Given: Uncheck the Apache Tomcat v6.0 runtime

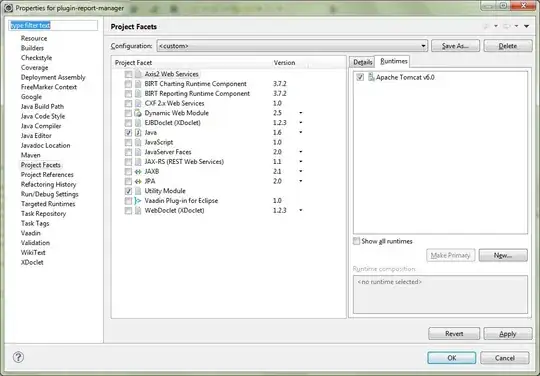Looking at the screenshot, I should pos(360,77).
